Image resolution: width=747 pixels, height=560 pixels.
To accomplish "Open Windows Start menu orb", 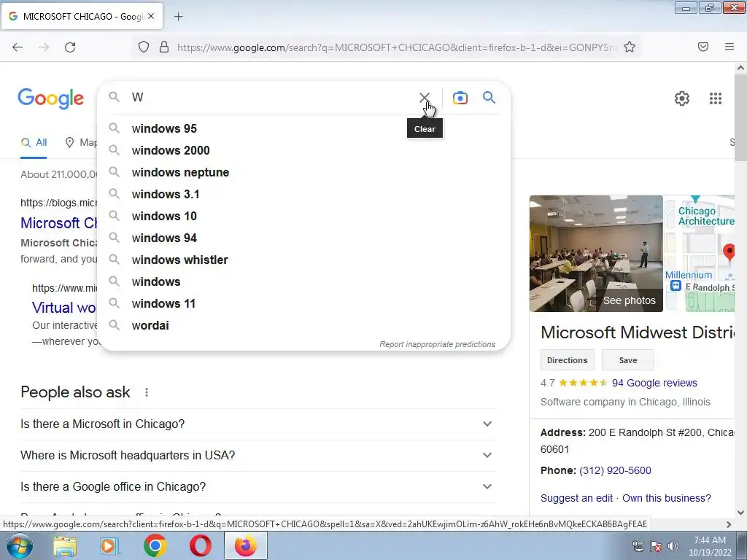I will point(19,545).
